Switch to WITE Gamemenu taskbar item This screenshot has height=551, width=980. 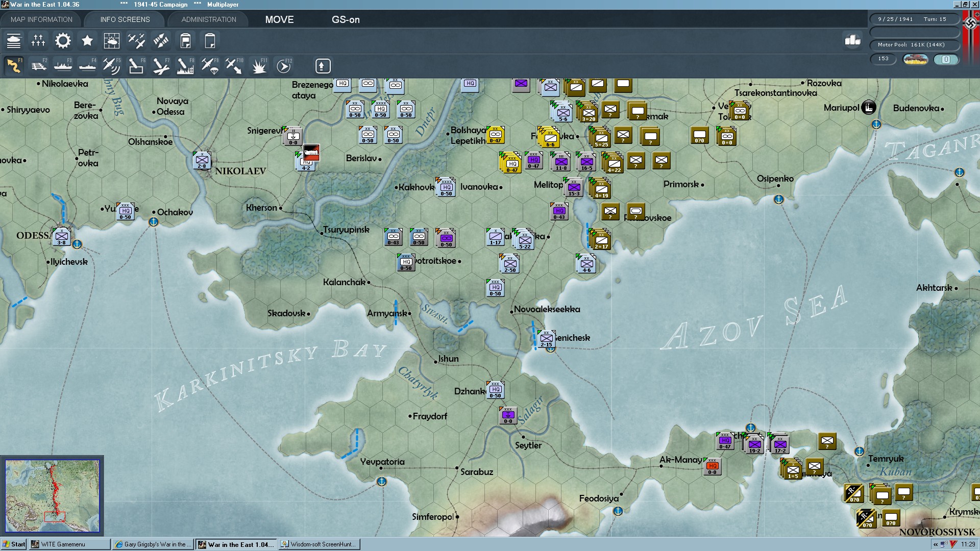pyautogui.click(x=69, y=544)
